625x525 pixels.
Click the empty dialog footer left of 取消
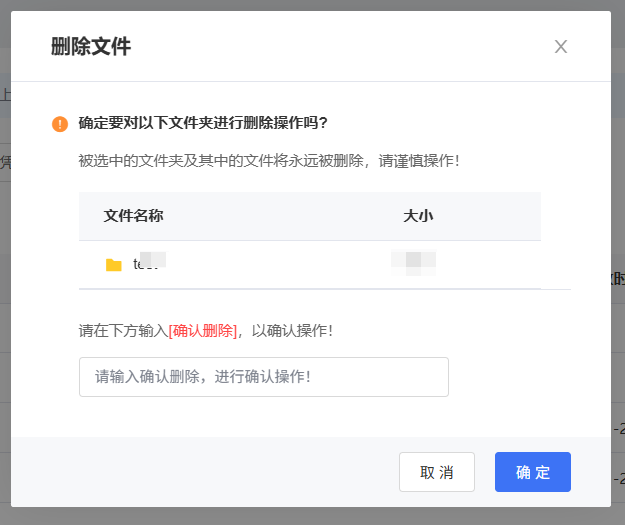click(200, 472)
